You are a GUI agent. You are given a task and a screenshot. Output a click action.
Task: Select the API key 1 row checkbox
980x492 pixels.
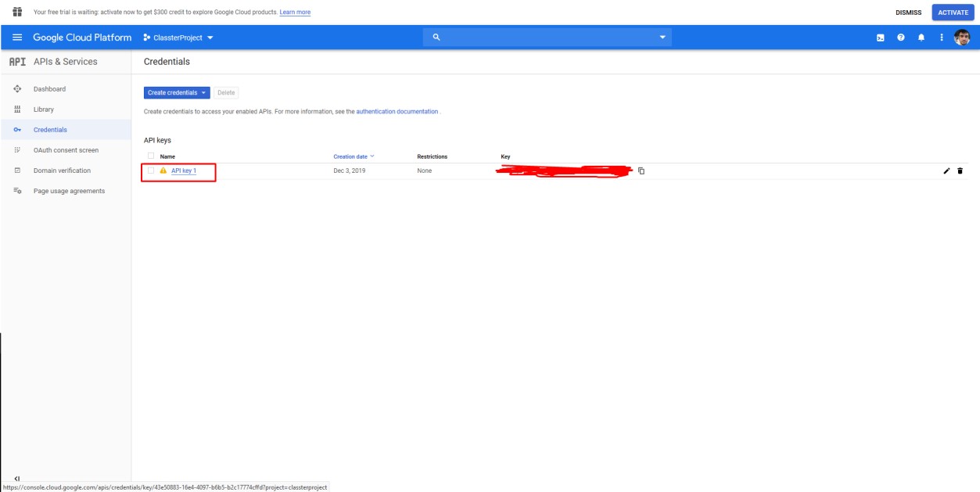tap(151, 171)
